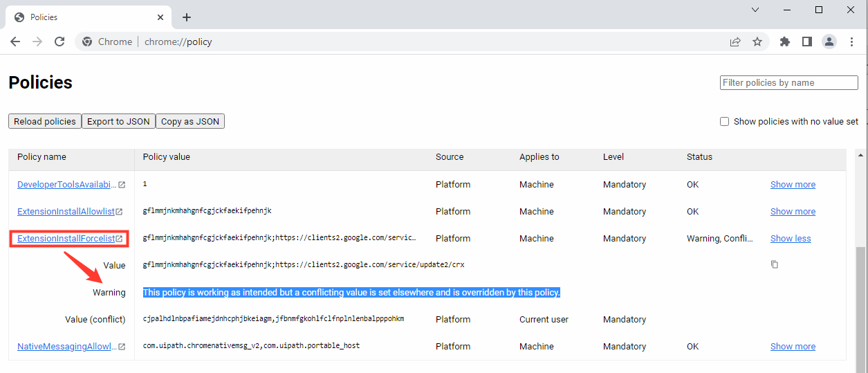Open the Extensions puzzle icon
868x373 pixels.
[784, 42]
